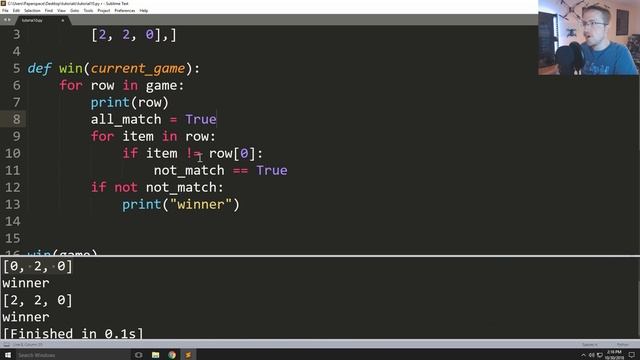This screenshot has width=640, height=360.
Task: Open the Python syntax selector in status bar
Action: pos(623,345)
